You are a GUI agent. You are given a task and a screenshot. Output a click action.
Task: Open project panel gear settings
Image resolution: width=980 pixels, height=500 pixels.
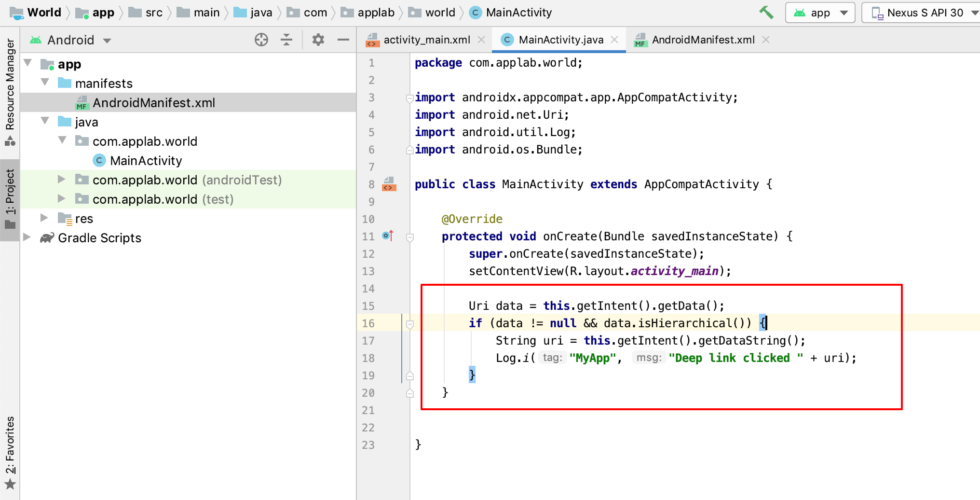coord(318,40)
